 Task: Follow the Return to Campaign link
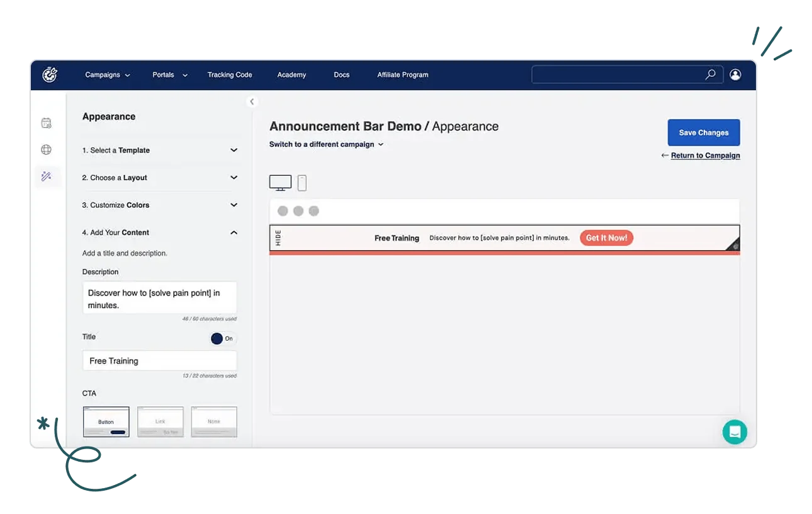[x=705, y=156]
